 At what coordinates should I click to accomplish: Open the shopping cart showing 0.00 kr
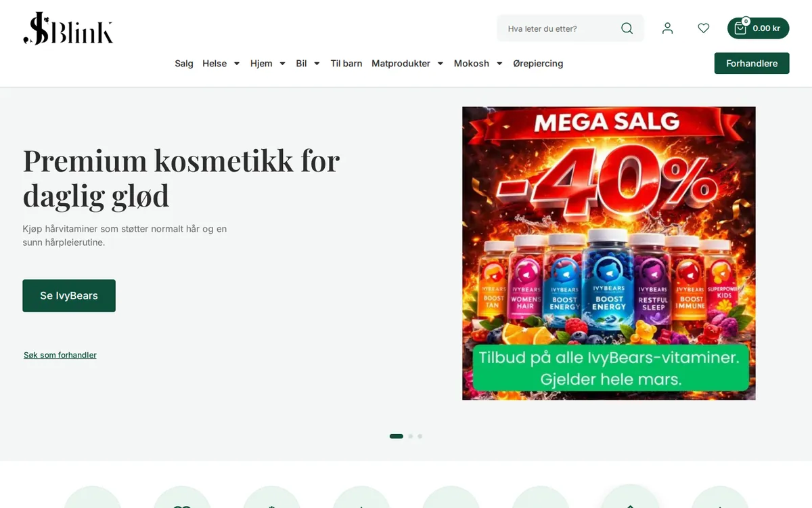(x=758, y=28)
